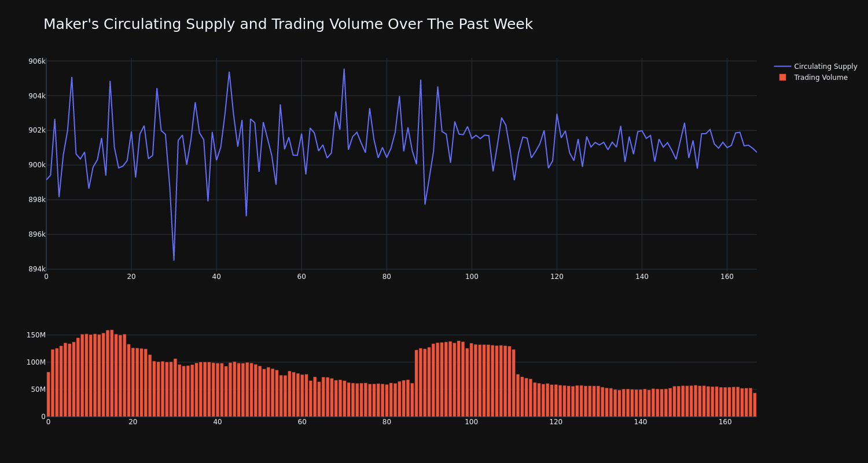
Task: Toggle the Trading Volume legend entry
Action: pos(813,78)
